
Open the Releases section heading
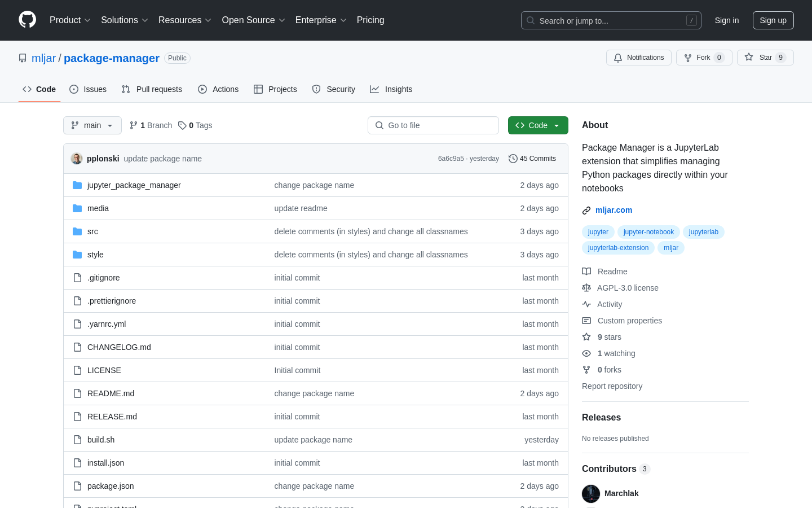(x=601, y=418)
